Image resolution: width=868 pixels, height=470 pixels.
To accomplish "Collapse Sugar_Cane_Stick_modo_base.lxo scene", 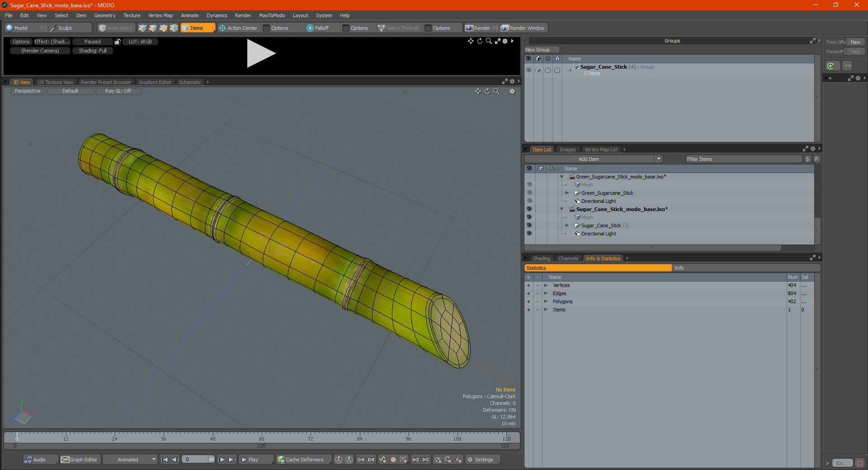I will coord(562,209).
